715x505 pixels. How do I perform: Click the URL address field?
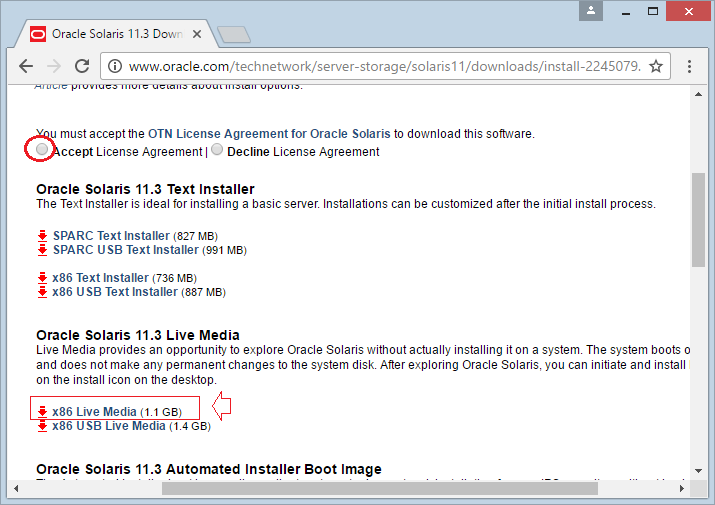(x=384, y=67)
